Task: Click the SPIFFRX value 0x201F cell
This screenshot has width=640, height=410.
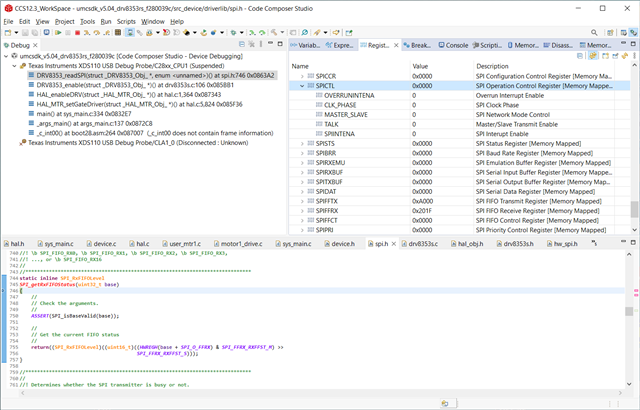Action: coord(422,211)
